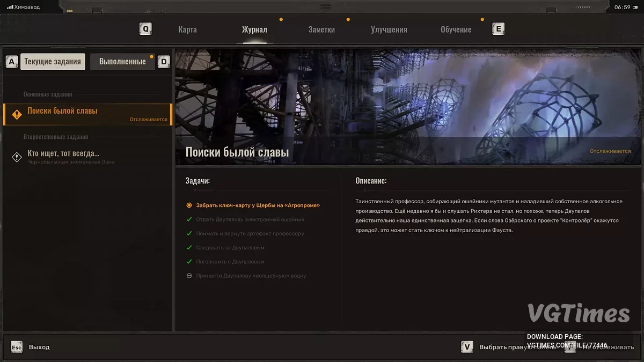Click the top center drag handle
The image size is (644, 362).
coord(325,7)
